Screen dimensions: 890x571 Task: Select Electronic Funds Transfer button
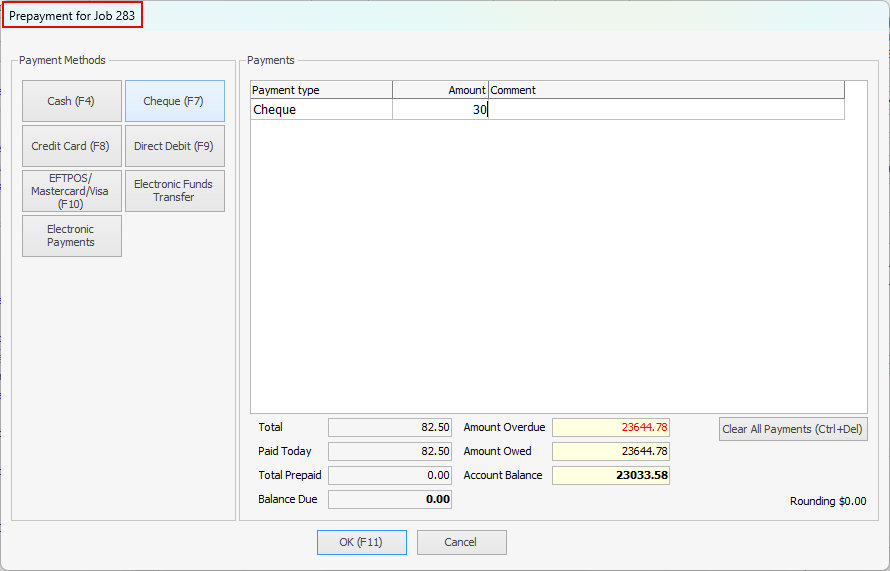point(175,191)
